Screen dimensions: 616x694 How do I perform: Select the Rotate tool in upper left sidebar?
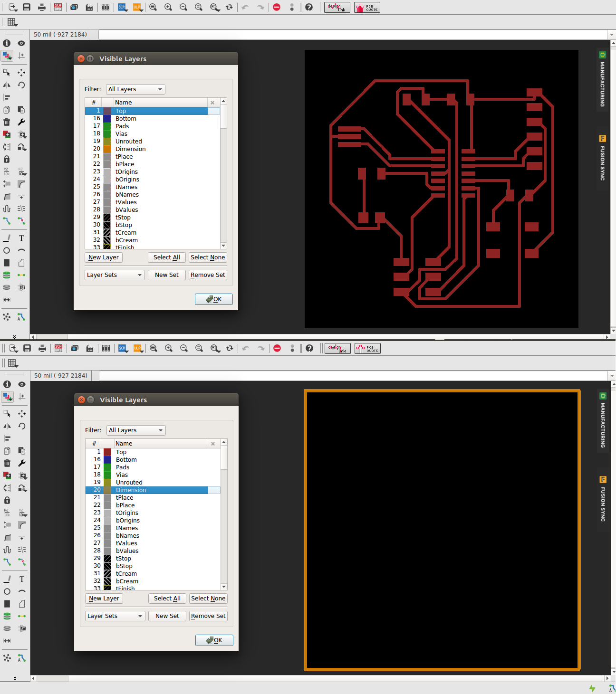click(21, 85)
